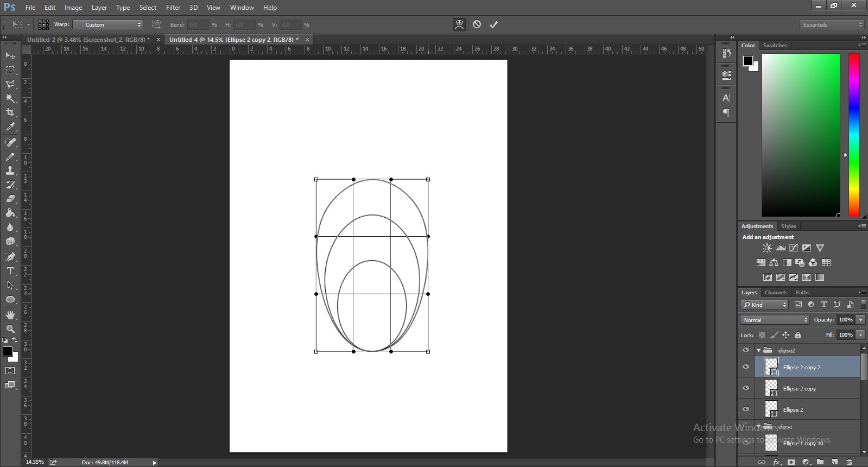
Task: Collapse the elipse2 layer group
Action: point(758,350)
